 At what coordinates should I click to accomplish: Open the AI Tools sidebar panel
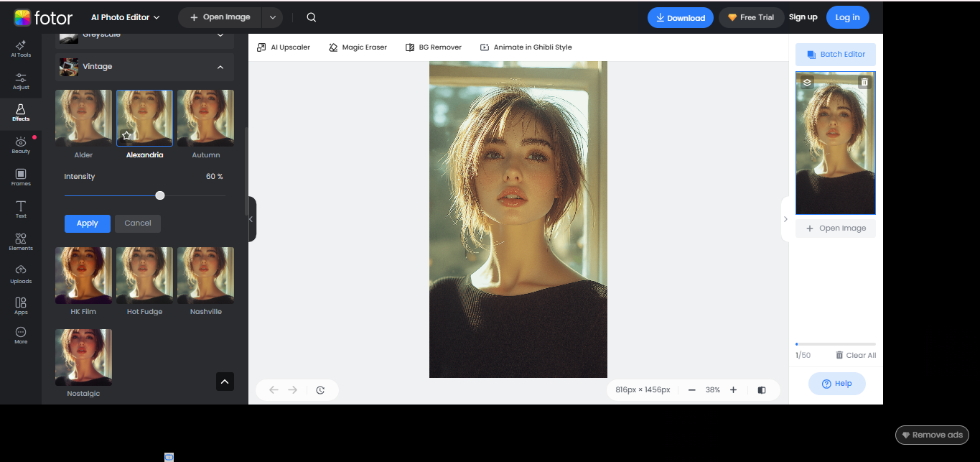[20, 49]
